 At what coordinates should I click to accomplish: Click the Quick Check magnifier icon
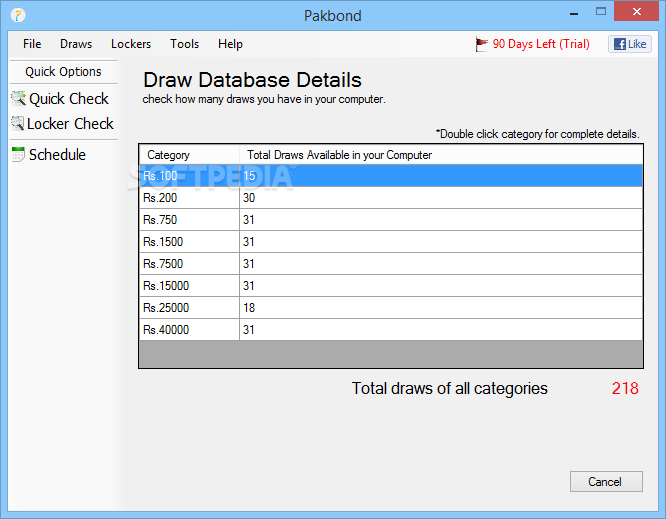click(18, 99)
